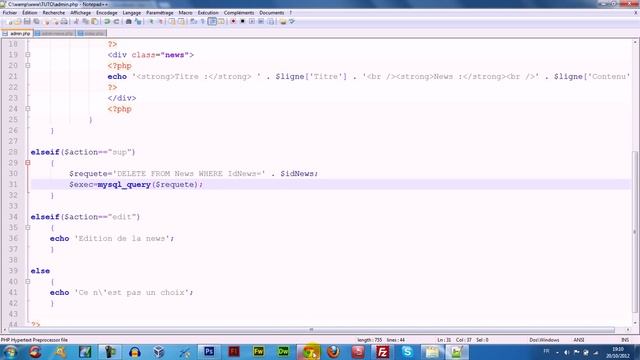Image resolution: width=640 pixels, height=360 pixels.
Task: Click the "$exec=mysql_query($requete);" line
Action: 136,184
